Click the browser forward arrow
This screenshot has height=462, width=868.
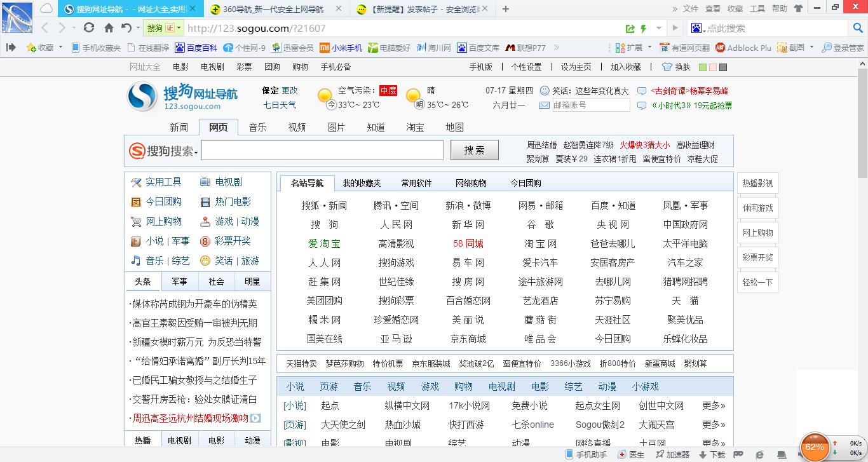[x=62, y=28]
